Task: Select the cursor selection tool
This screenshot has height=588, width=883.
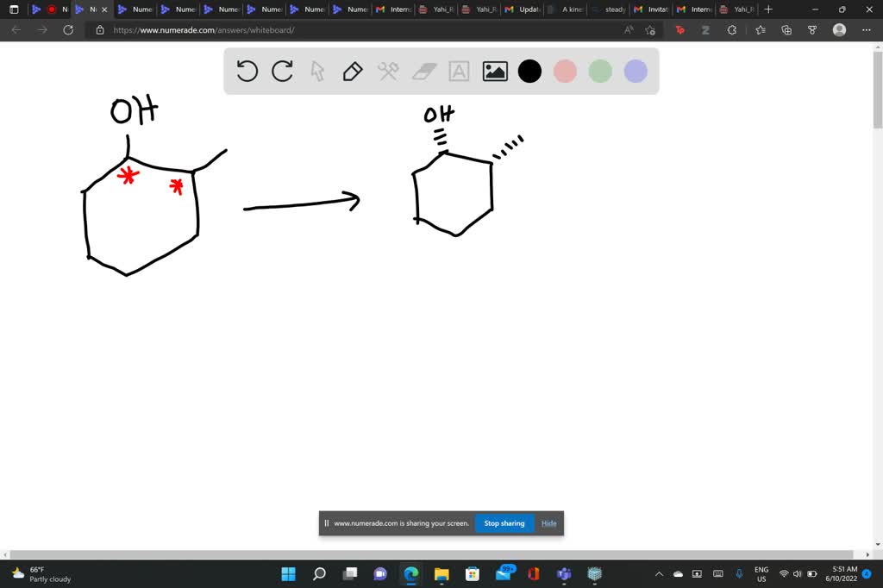Action: click(316, 71)
